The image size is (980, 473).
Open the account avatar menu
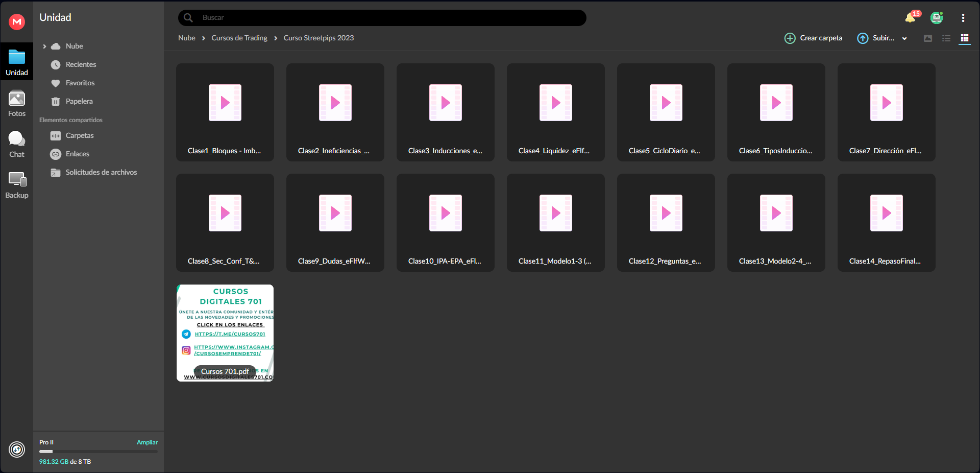pos(936,18)
